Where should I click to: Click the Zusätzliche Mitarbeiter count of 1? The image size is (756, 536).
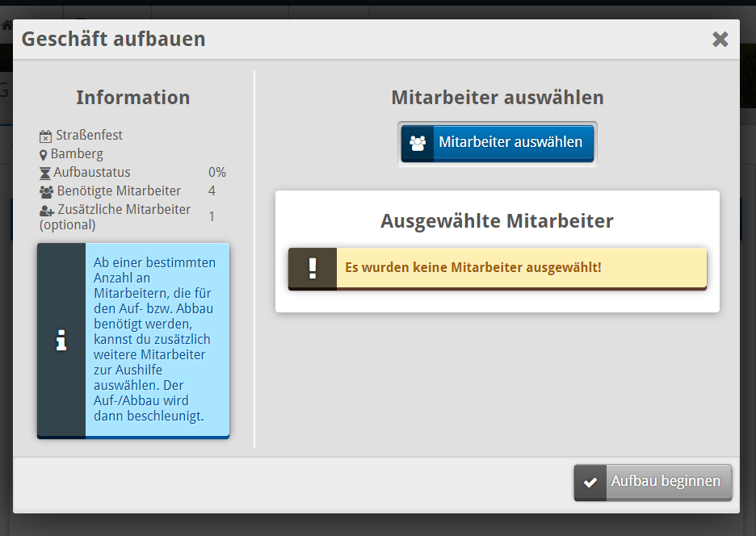212,216
